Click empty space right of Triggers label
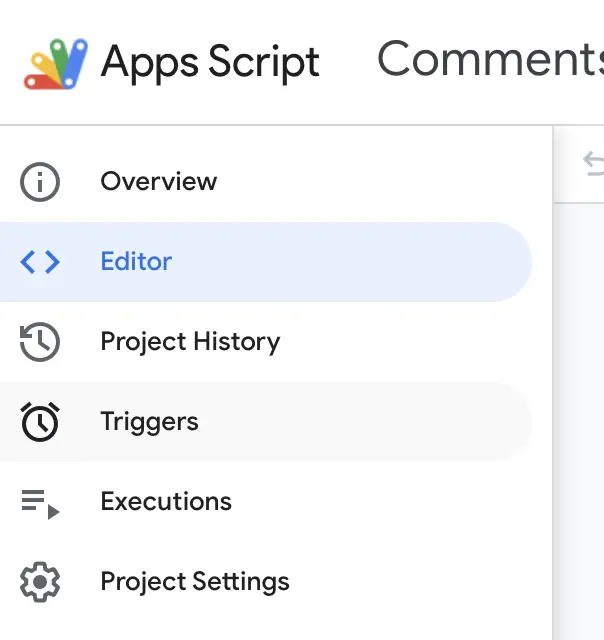Viewport: 604px width, 640px height. (380, 422)
